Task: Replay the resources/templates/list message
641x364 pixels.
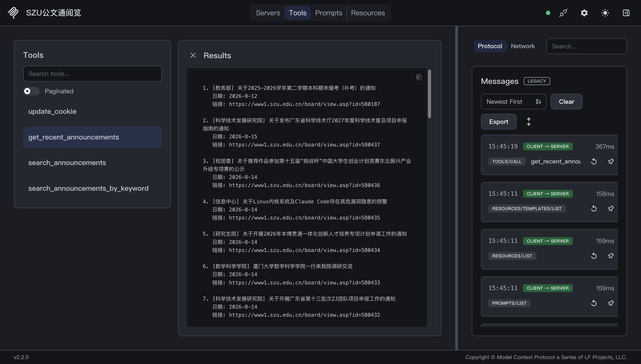Action: [x=594, y=209]
